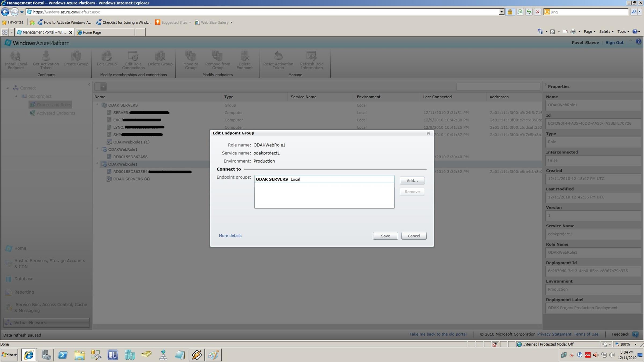644x362 pixels.
Task: Open the IE Page menu
Action: (x=589, y=32)
